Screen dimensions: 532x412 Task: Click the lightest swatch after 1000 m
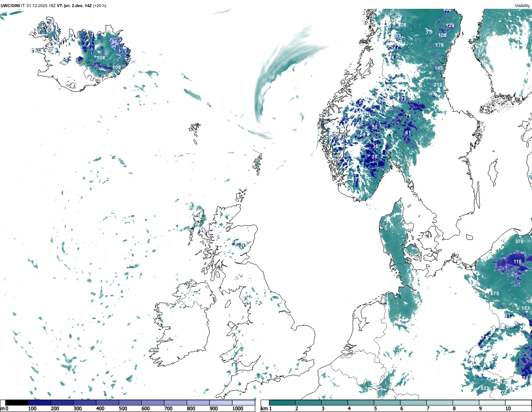point(243,402)
